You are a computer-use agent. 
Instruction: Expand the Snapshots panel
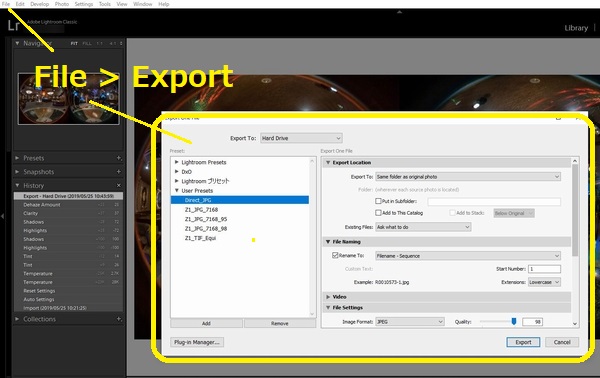(x=17, y=172)
